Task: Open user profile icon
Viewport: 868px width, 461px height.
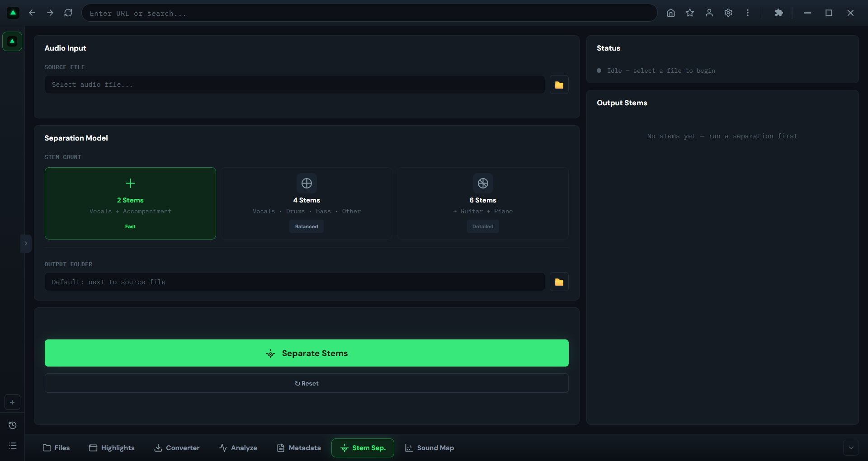Action: coord(709,13)
